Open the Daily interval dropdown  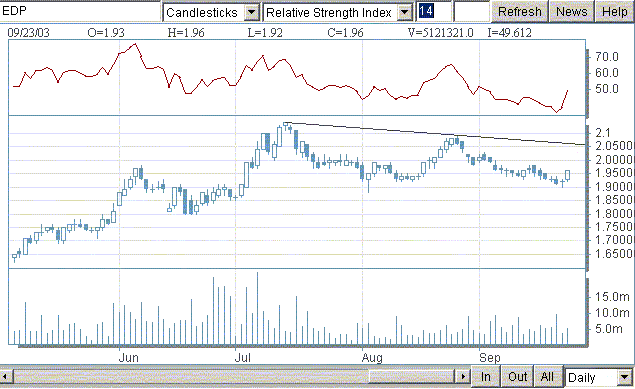(624, 378)
